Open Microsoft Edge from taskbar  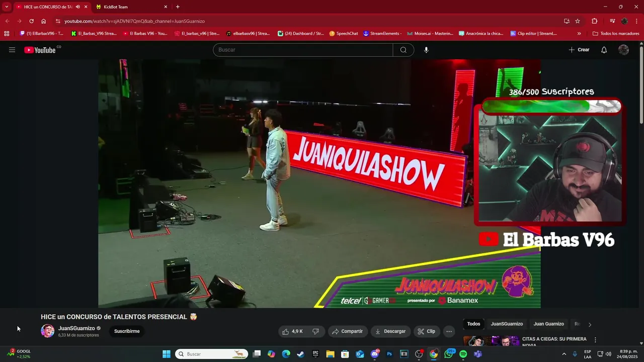point(286,354)
